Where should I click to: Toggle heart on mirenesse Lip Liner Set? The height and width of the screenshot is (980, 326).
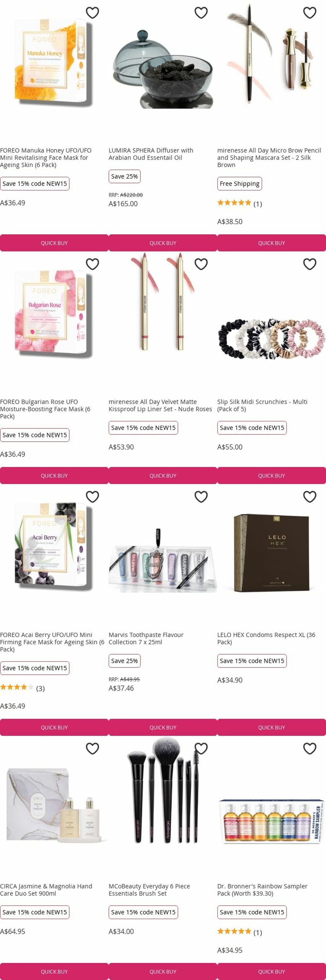pyautogui.click(x=201, y=264)
